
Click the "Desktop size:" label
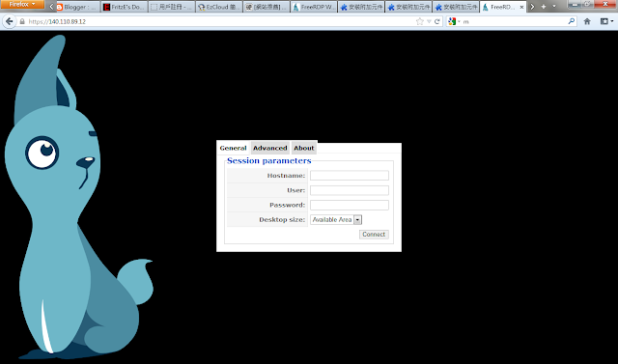coord(282,220)
